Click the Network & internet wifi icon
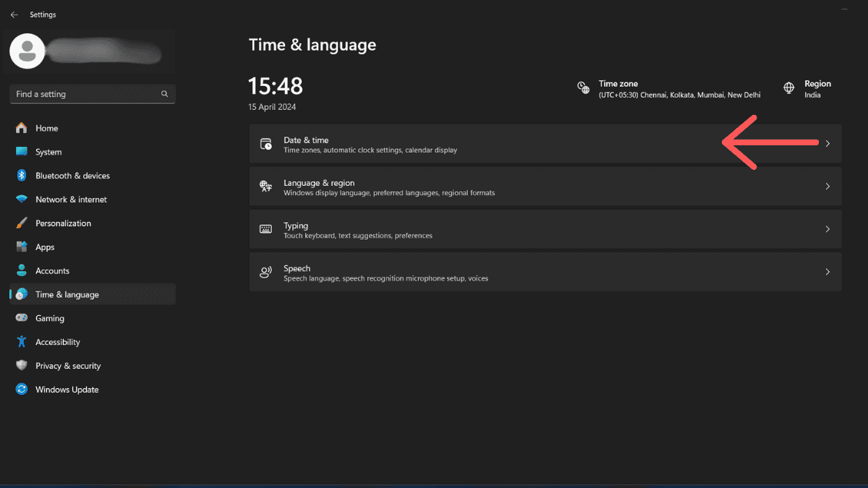This screenshot has height=488, width=868. pyautogui.click(x=22, y=200)
